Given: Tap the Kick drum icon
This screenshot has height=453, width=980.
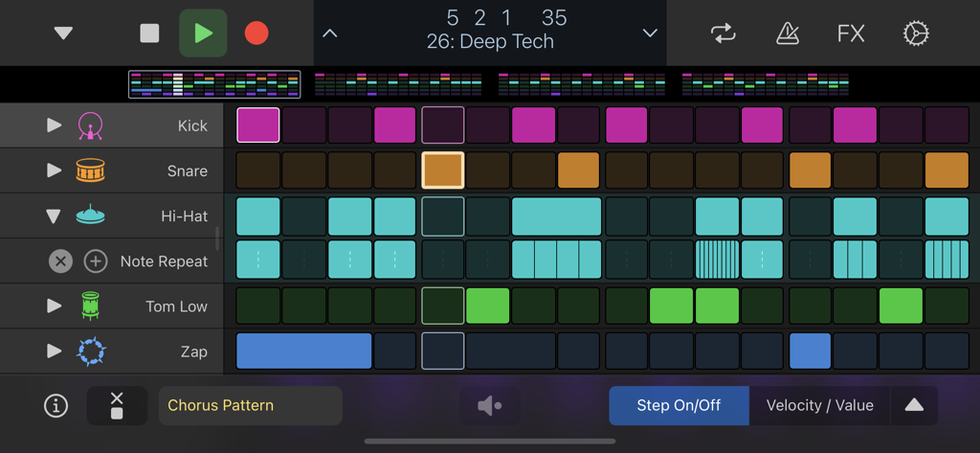Looking at the screenshot, I should (91, 125).
